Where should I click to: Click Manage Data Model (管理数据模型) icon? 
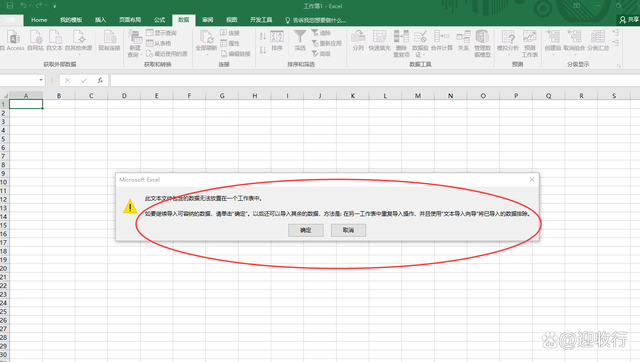482,43
